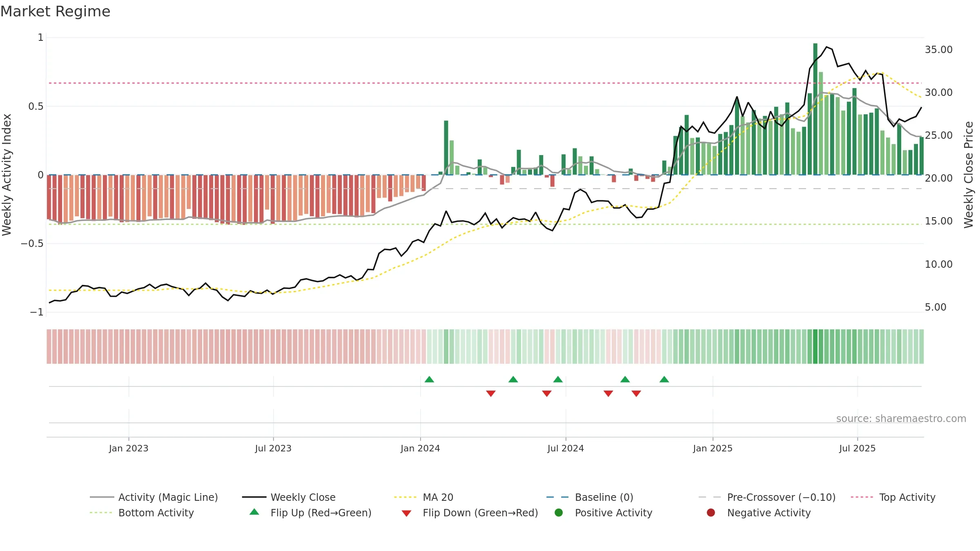This screenshot has width=980, height=551.
Task: Click the first green flip-up marker near Jan 2024
Action: pos(429,379)
